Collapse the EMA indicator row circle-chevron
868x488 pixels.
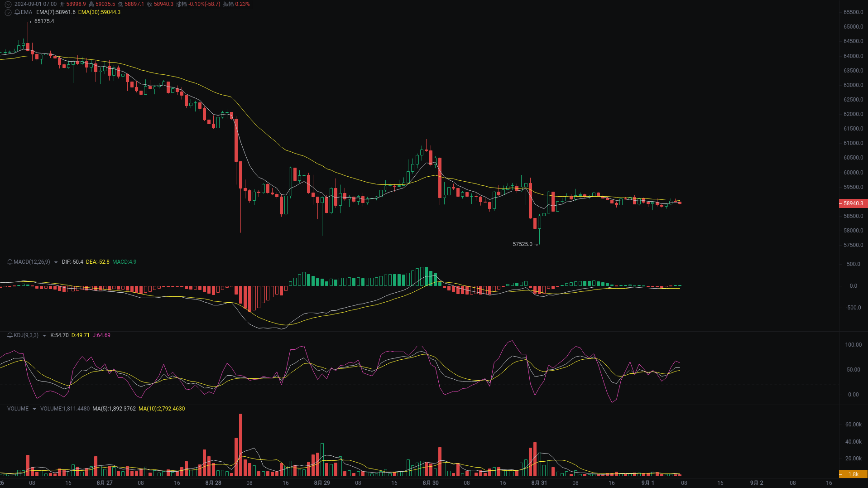point(8,12)
